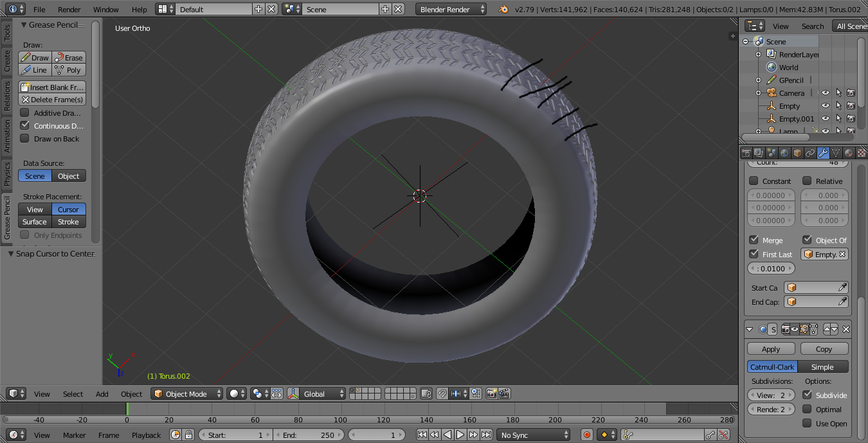This screenshot has width=868, height=443.
Task: Open the Object Mode dropdown
Action: pyautogui.click(x=186, y=393)
